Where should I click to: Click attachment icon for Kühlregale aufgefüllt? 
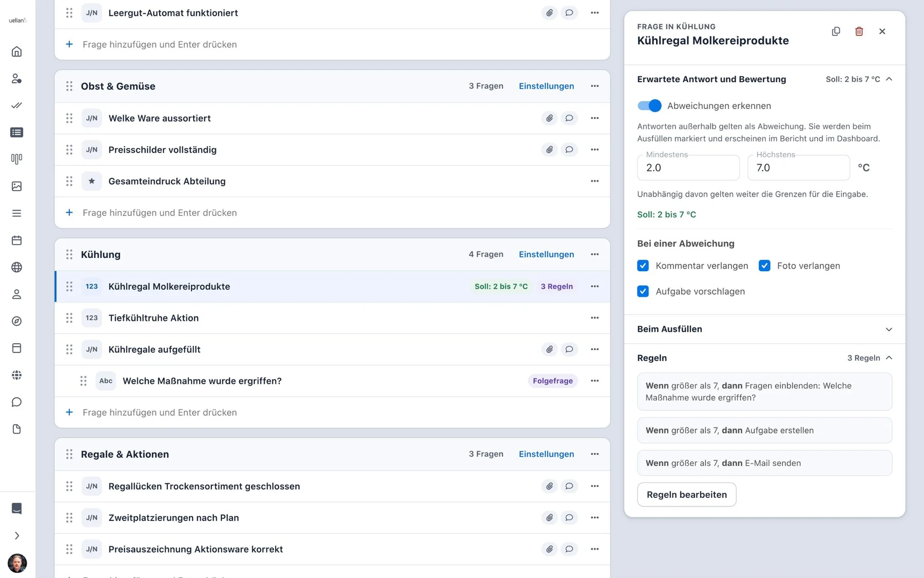coord(549,349)
